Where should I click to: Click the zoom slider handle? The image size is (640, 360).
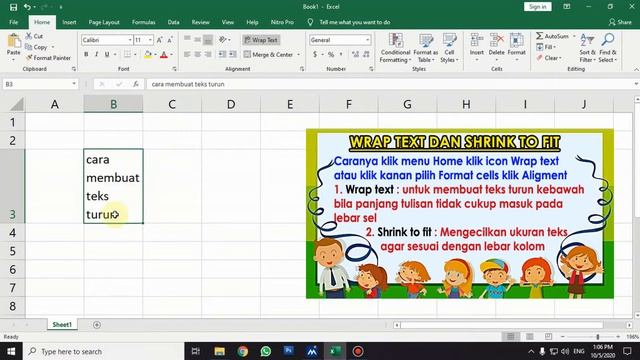[x=598, y=337]
